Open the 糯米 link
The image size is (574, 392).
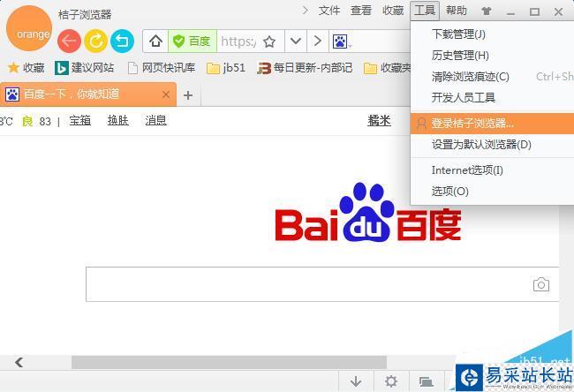(379, 120)
